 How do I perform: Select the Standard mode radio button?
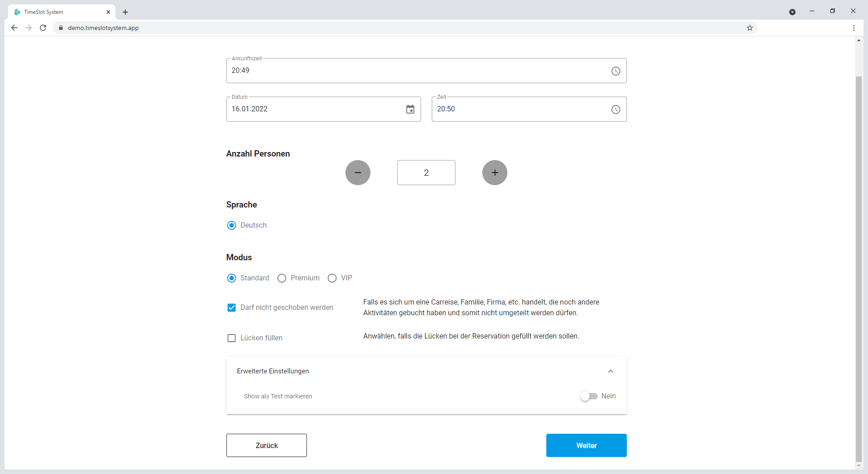coord(231,278)
